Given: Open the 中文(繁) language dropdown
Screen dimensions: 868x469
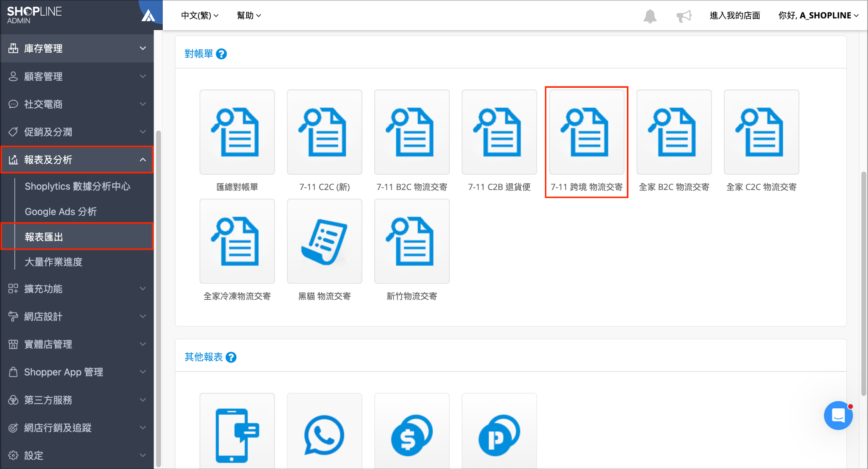Looking at the screenshot, I should (x=200, y=15).
